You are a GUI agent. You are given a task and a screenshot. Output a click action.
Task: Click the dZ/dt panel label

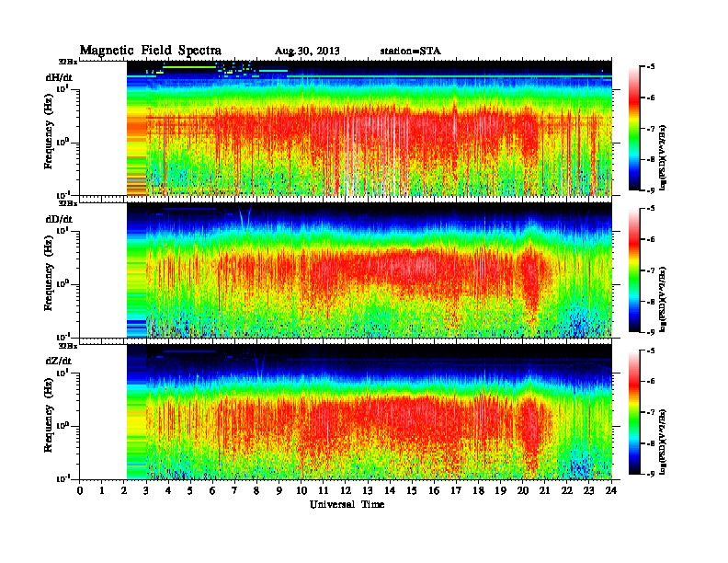click(x=59, y=361)
